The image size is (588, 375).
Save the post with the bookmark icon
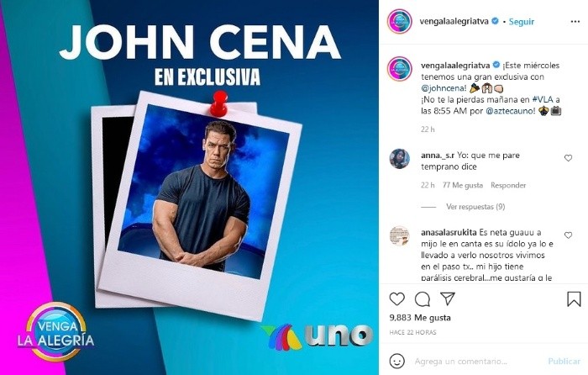(x=574, y=298)
